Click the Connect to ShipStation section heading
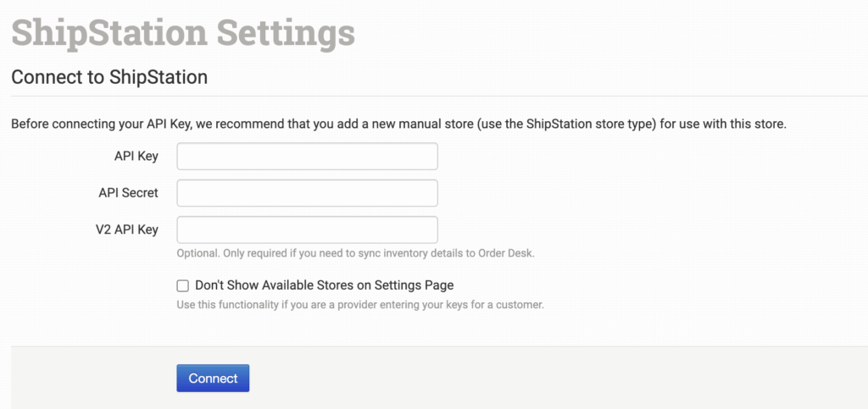This screenshot has width=868, height=409. pos(109,77)
